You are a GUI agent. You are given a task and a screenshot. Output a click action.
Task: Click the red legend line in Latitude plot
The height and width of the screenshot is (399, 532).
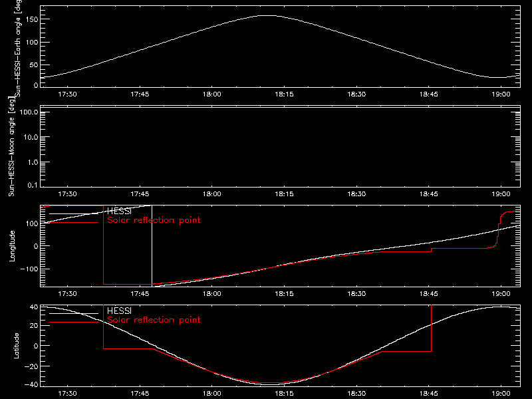(74, 323)
